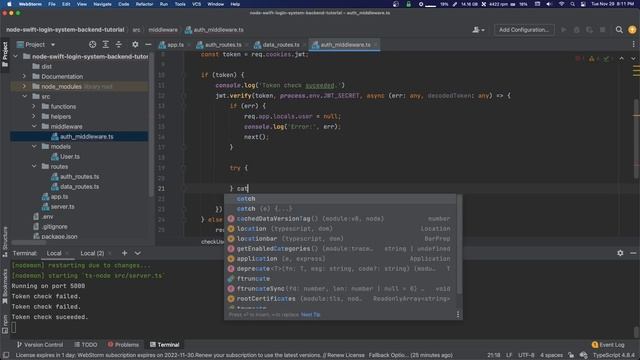Viewport: 640px width, 360px height.
Task: Open the VCS menu
Action: tap(196, 4)
